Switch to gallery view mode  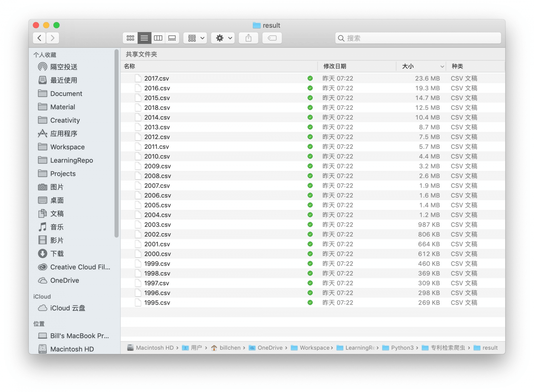click(x=172, y=38)
